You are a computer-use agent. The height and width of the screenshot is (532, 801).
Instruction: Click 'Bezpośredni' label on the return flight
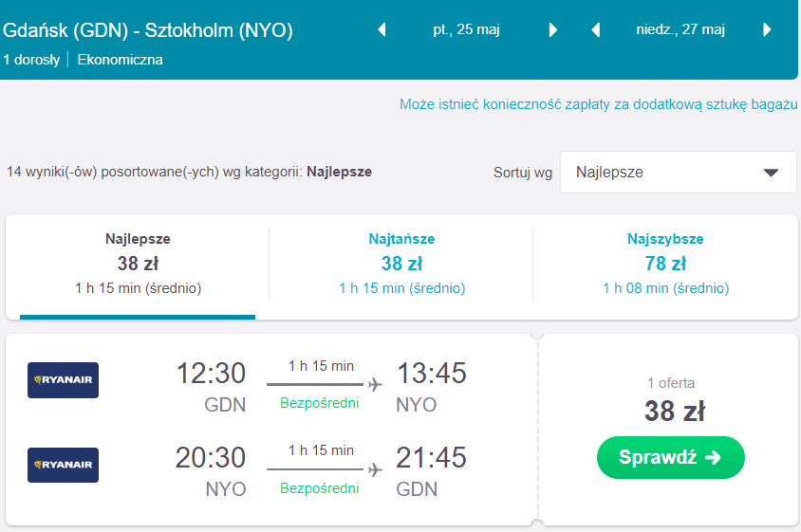[319, 488]
